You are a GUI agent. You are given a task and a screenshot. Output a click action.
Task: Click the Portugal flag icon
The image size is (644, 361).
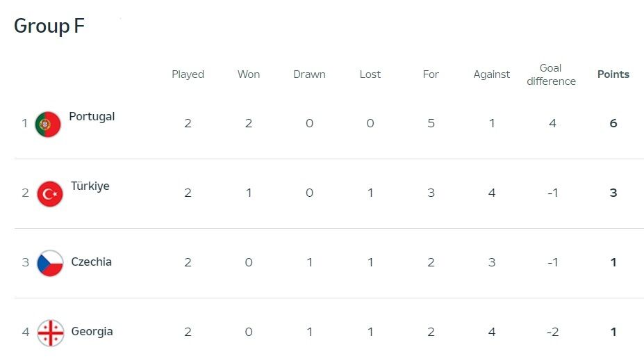[x=48, y=124]
